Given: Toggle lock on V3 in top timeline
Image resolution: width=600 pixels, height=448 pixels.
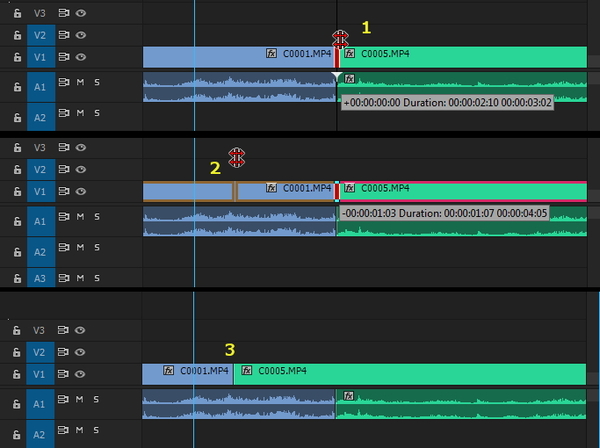Looking at the screenshot, I should click(x=17, y=13).
